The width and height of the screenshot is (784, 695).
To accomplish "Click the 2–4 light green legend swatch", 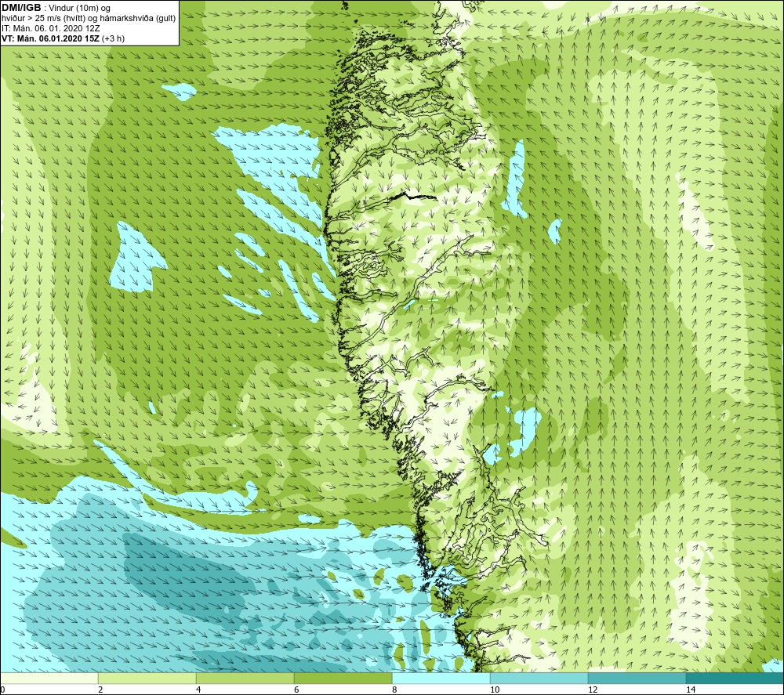I will pos(147,678).
